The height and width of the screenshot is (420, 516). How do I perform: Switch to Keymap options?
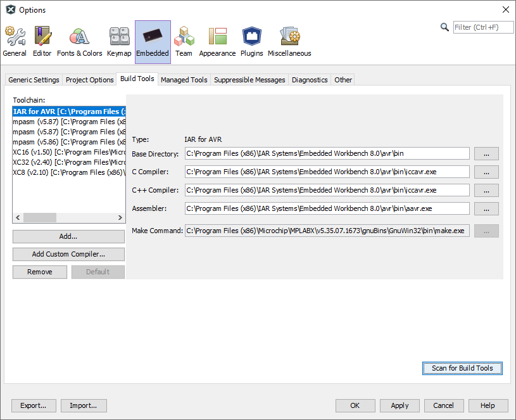click(119, 42)
